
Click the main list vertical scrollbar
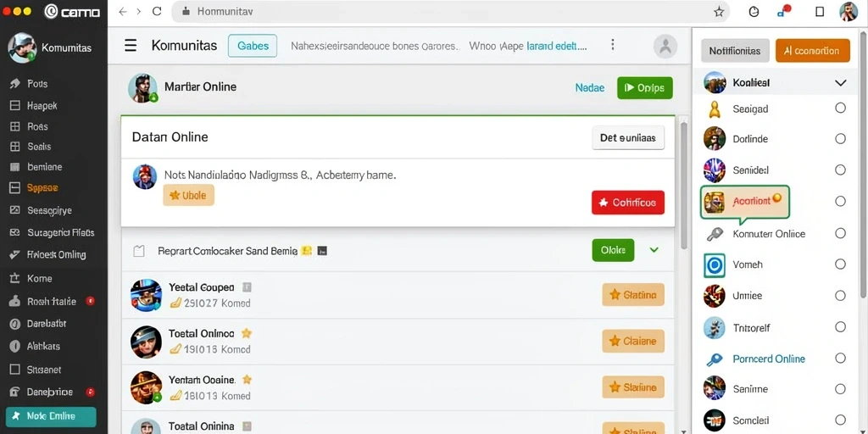[684, 186]
